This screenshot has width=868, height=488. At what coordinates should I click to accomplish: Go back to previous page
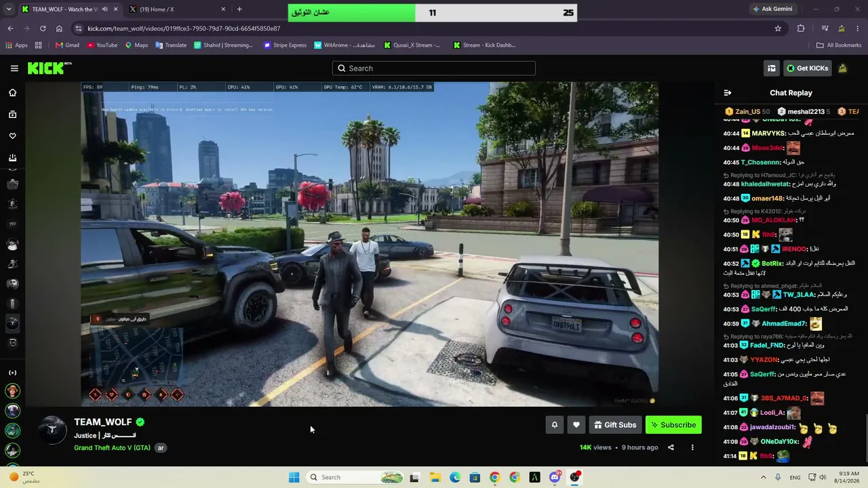tap(10, 28)
